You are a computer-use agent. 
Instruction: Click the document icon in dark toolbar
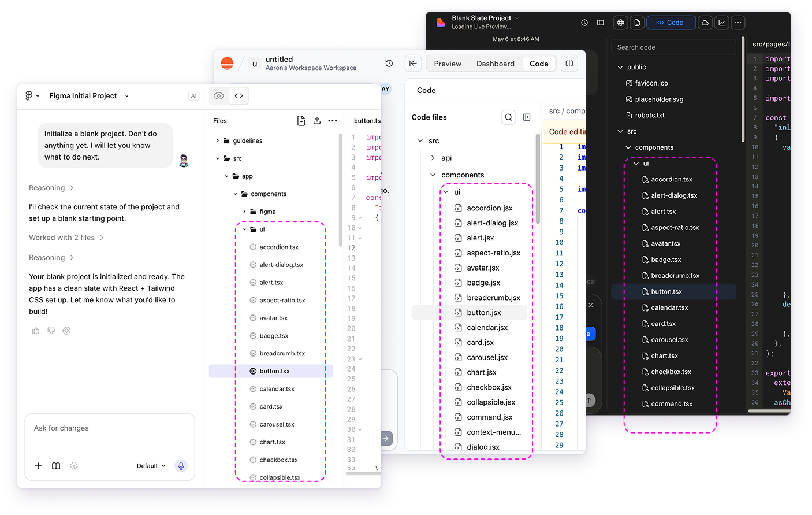click(x=637, y=23)
